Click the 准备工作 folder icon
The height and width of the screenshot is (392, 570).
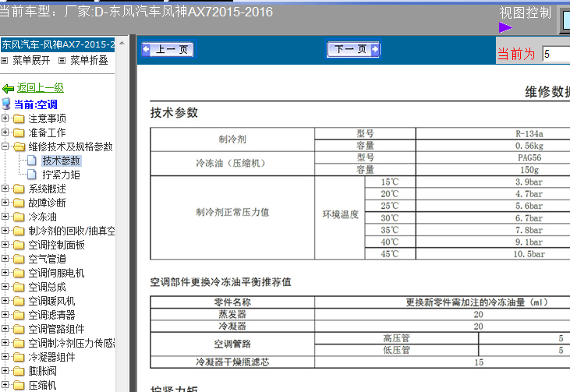[19, 132]
